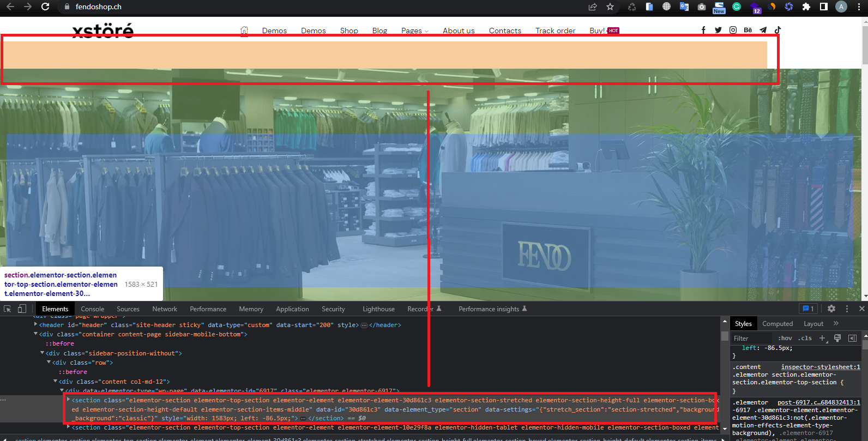Switch to the Console tab

(93, 309)
